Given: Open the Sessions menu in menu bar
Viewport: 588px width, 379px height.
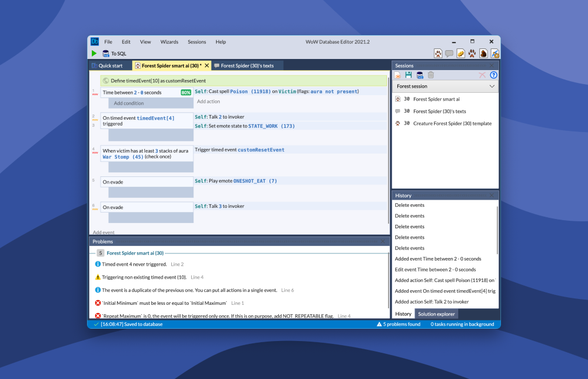Looking at the screenshot, I should pyautogui.click(x=197, y=42).
